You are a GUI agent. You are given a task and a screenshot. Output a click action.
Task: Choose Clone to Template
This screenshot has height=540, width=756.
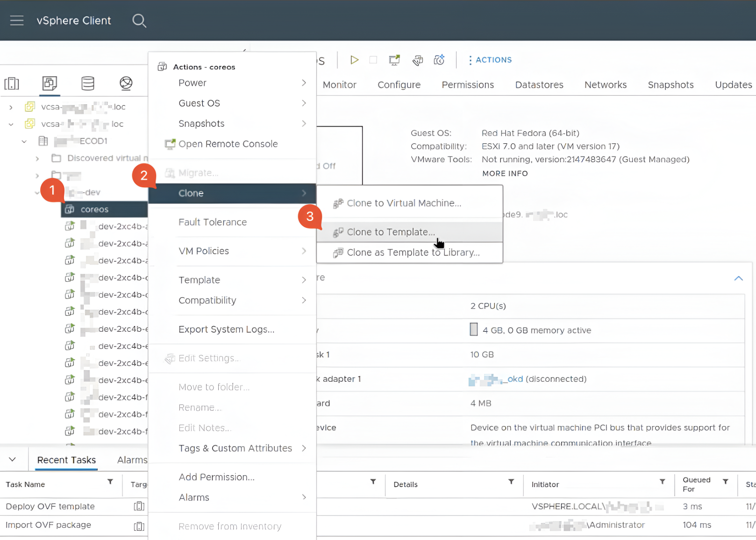click(x=410, y=232)
